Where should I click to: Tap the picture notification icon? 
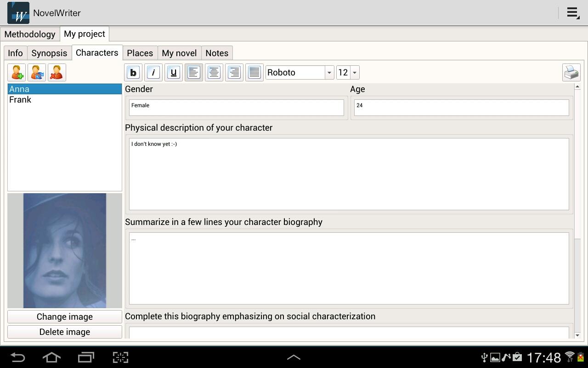[495, 357]
